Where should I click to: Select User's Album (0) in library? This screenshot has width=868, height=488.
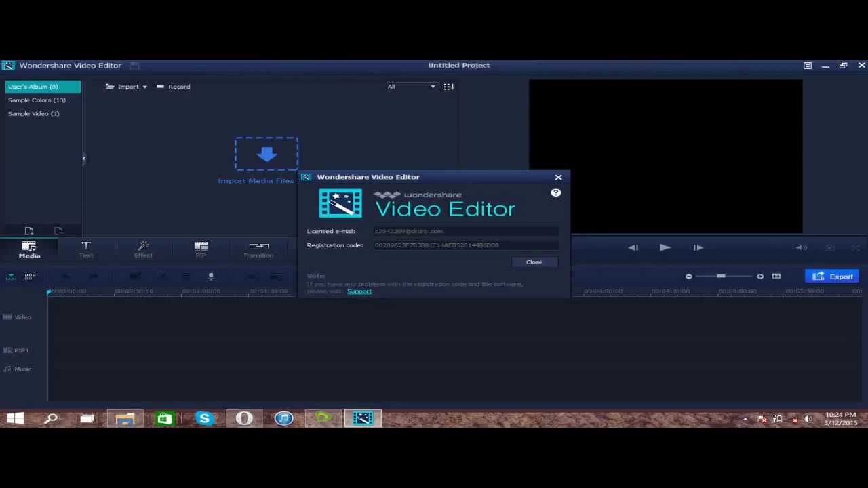point(43,87)
